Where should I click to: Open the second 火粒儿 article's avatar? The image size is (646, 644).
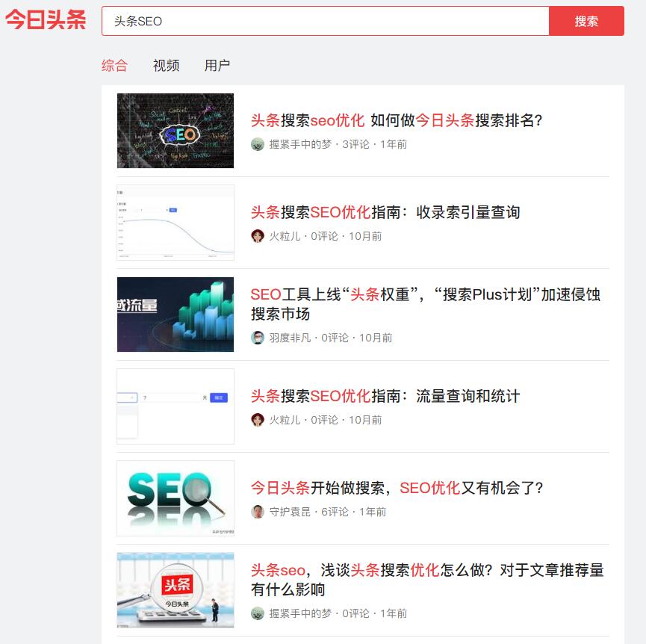[257, 420]
